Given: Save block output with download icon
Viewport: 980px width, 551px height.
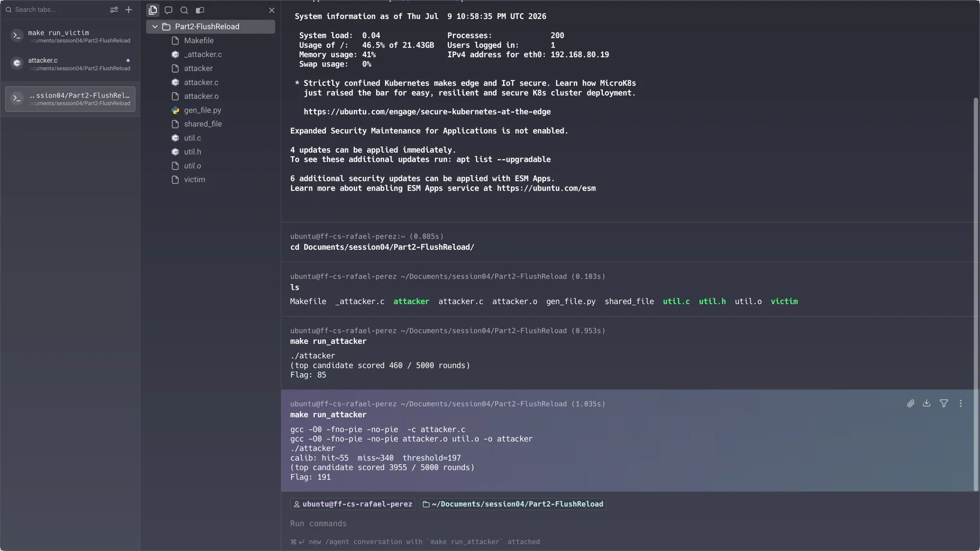Looking at the screenshot, I should click(x=927, y=404).
